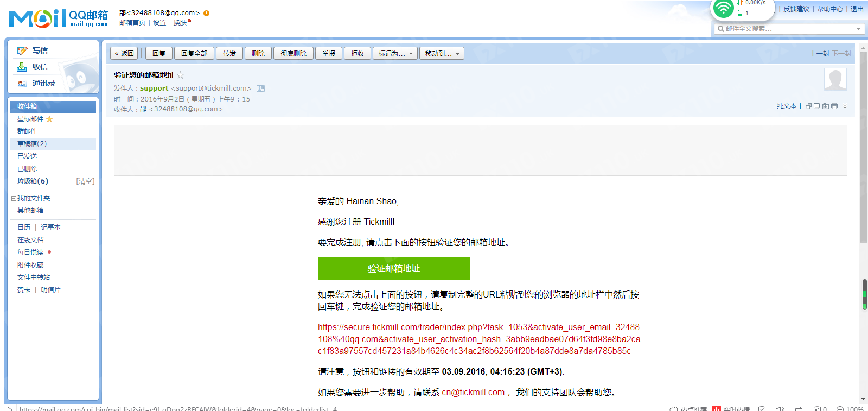Click the contacts card icon in sidebar
The height and width of the screenshot is (411, 868).
coord(22,84)
